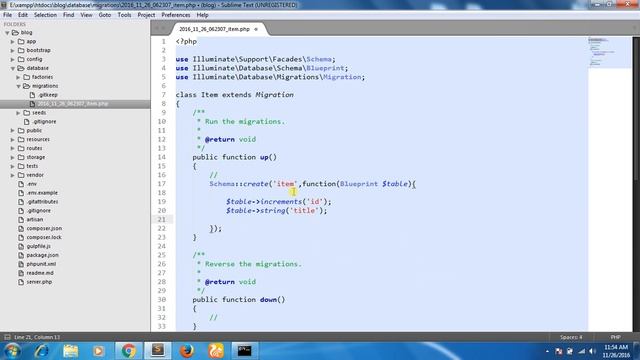Change indentation via Spaces: 4
Image resolution: width=640 pixels, height=360 pixels.
tap(571, 337)
